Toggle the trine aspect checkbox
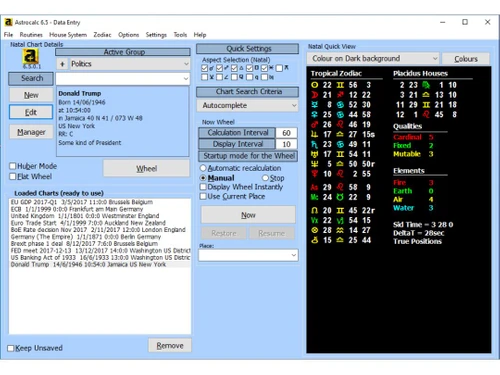 pyautogui.click(x=234, y=68)
